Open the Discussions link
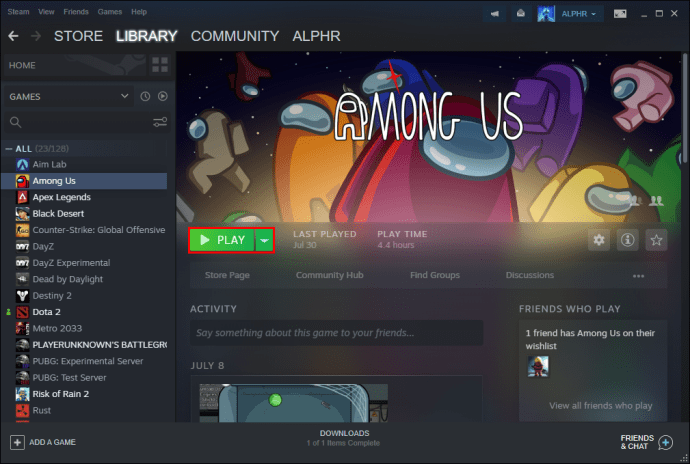Screen dimensions: 690x464 coord(530,275)
